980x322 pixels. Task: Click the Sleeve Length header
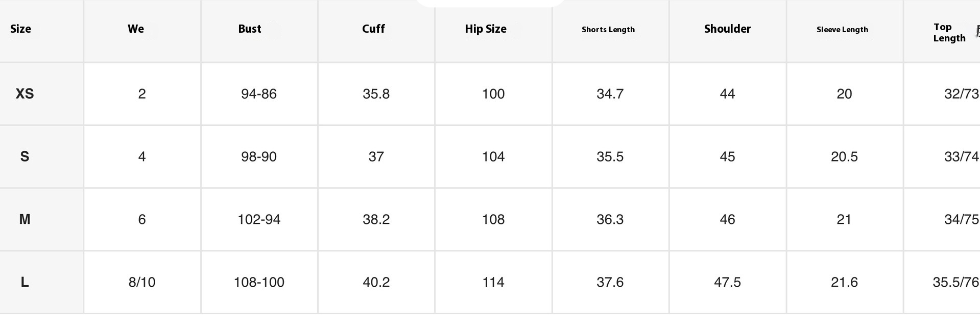click(842, 30)
